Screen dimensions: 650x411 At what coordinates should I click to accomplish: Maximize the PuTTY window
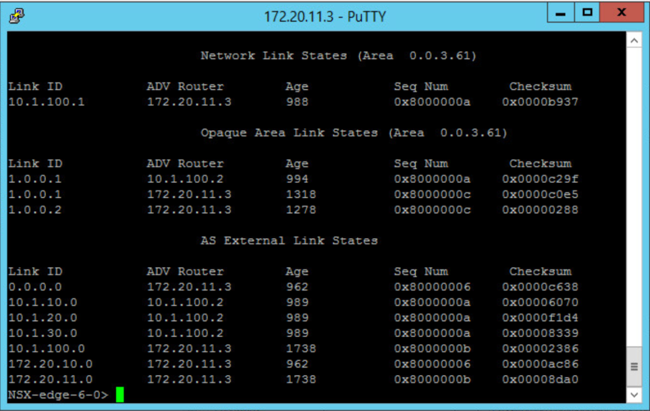[587, 13]
